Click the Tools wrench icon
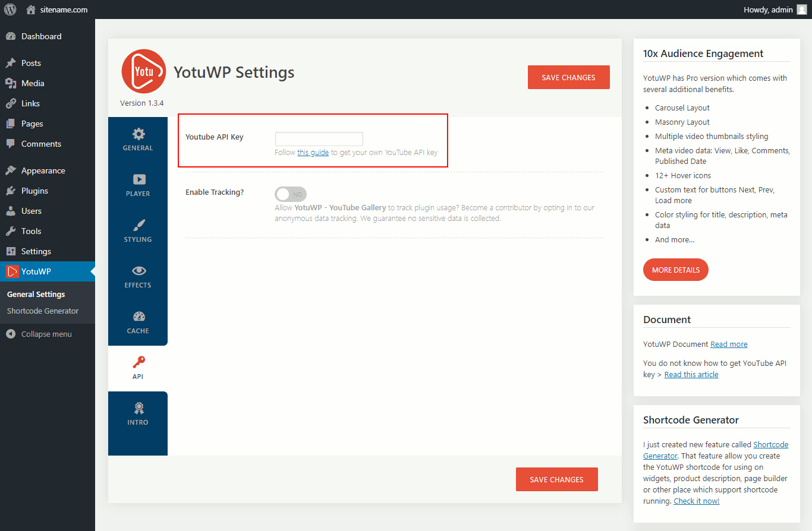This screenshot has height=531, width=812. (x=11, y=231)
